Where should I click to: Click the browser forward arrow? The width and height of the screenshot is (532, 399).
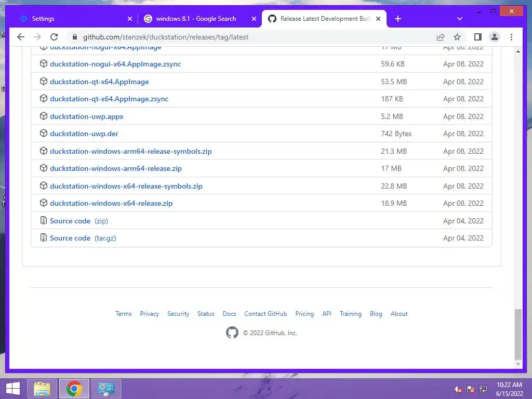[37, 37]
